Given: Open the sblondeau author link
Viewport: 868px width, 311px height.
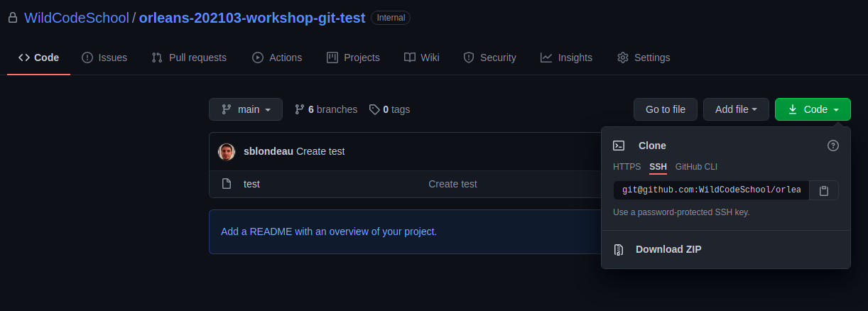Looking at the screenshot, I should pyautogui.click(x=268, y=151).
